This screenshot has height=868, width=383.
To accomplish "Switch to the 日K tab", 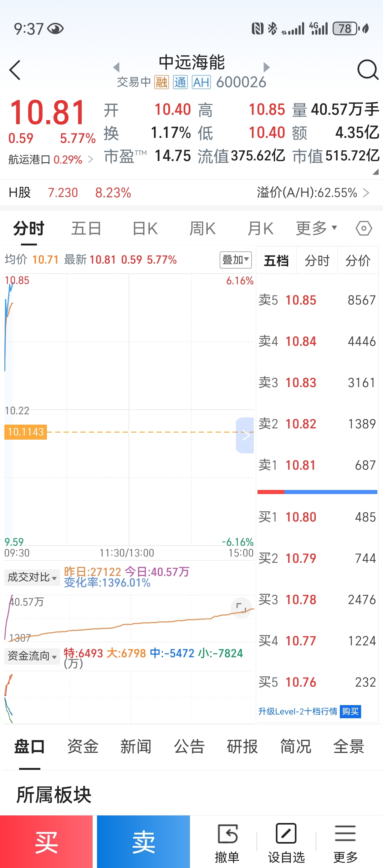I will [145, 229].
